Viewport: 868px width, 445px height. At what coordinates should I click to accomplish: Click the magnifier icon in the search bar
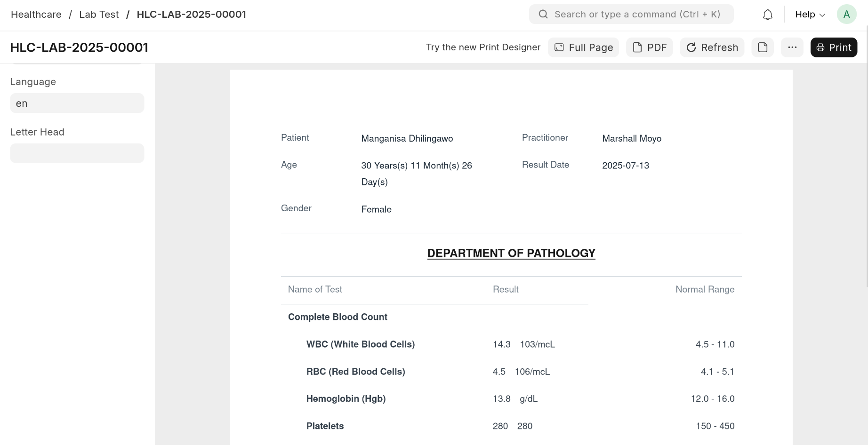point(543,15)
